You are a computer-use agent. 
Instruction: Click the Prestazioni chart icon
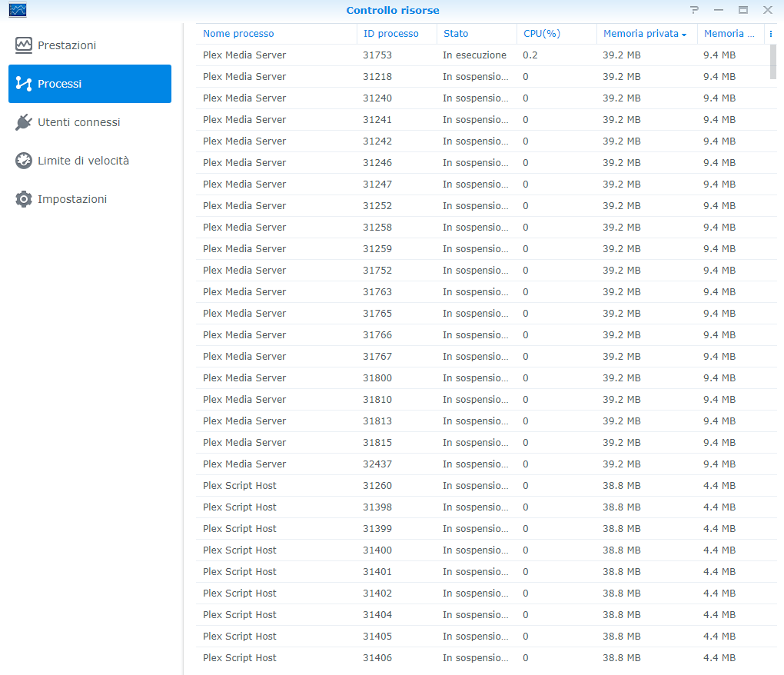point(24,45)
